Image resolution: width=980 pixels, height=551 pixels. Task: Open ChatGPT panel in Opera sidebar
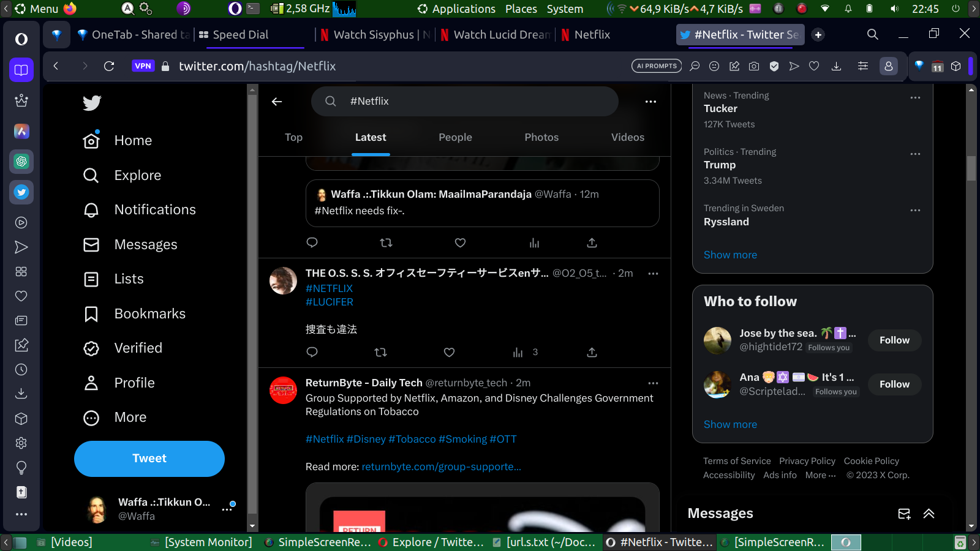click(21, 162)
